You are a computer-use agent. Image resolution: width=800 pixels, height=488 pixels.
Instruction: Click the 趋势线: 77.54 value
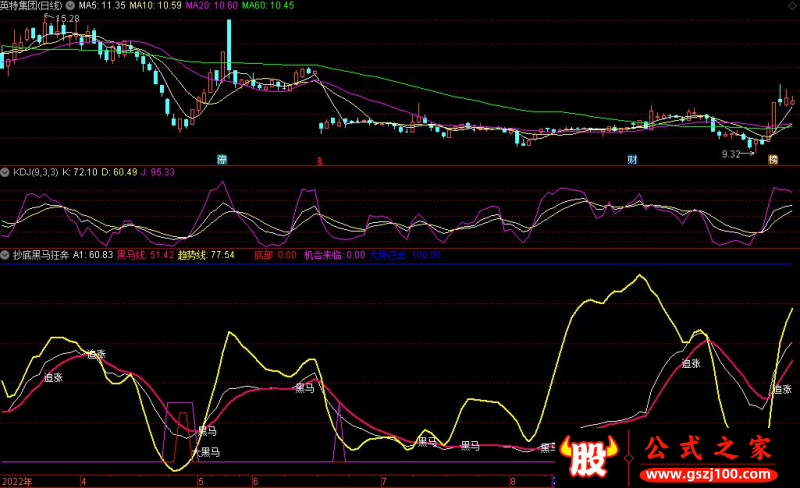[x=206, y=255]
